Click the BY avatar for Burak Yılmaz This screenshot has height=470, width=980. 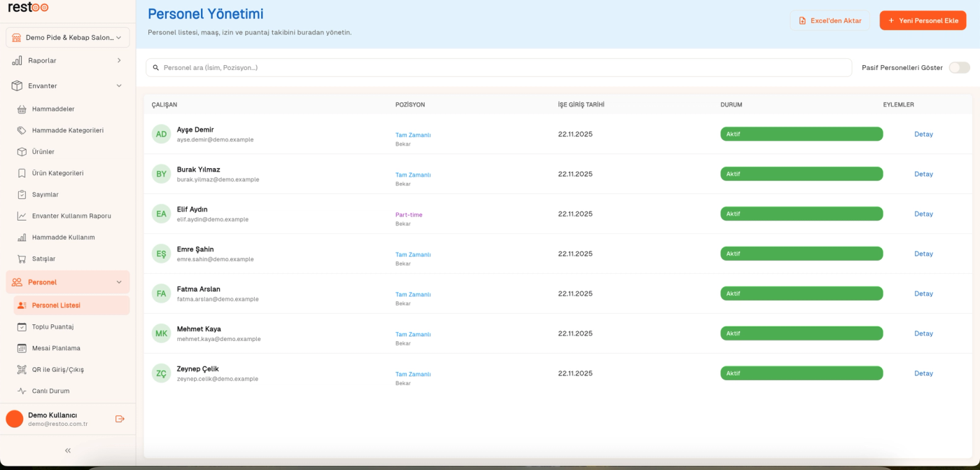pyautogui.click(x=161, y=174)
